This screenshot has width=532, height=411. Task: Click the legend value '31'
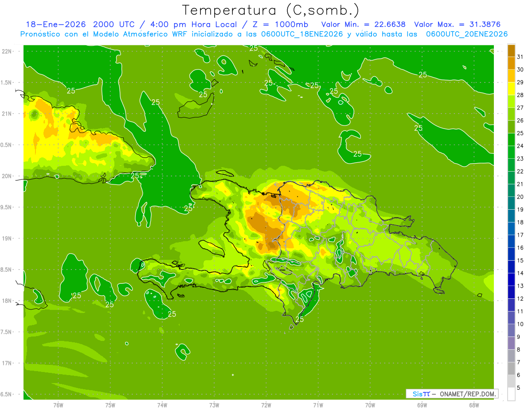(x=520, y=57)
